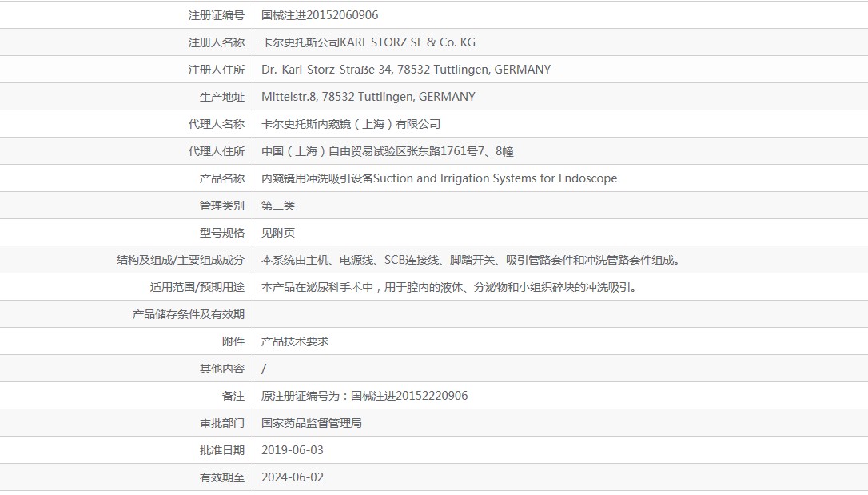The height and width of the screenshot is (495, 868).
Task: Select the 附件 label
Action: click(233, 341)
